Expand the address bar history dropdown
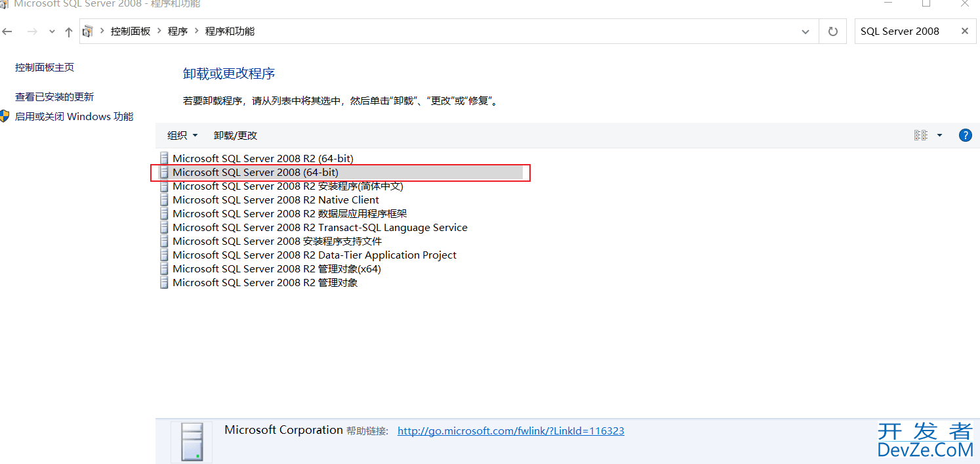 coord(806,32)
